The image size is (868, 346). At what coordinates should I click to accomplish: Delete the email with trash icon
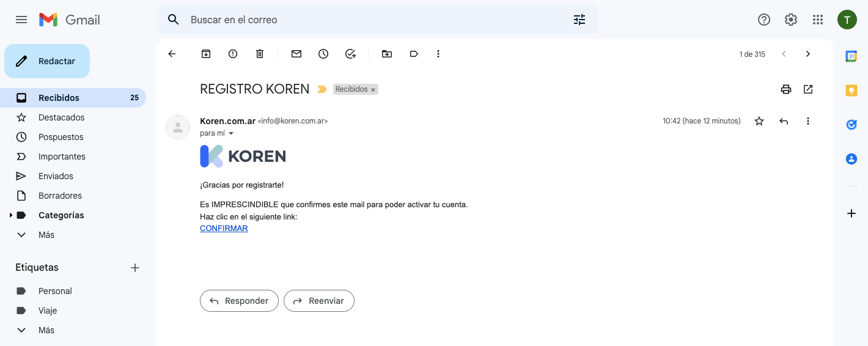point(260,54)
